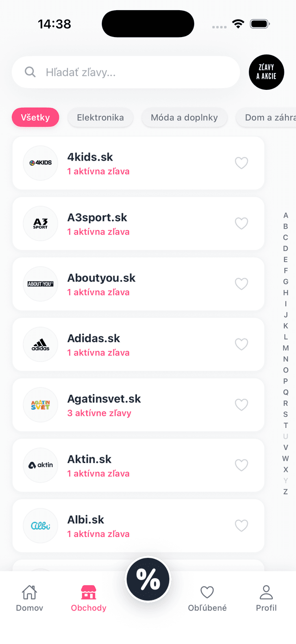Toggle favorite heart for Aboutyou.sk
296x644 pixels.
point(241,284)
